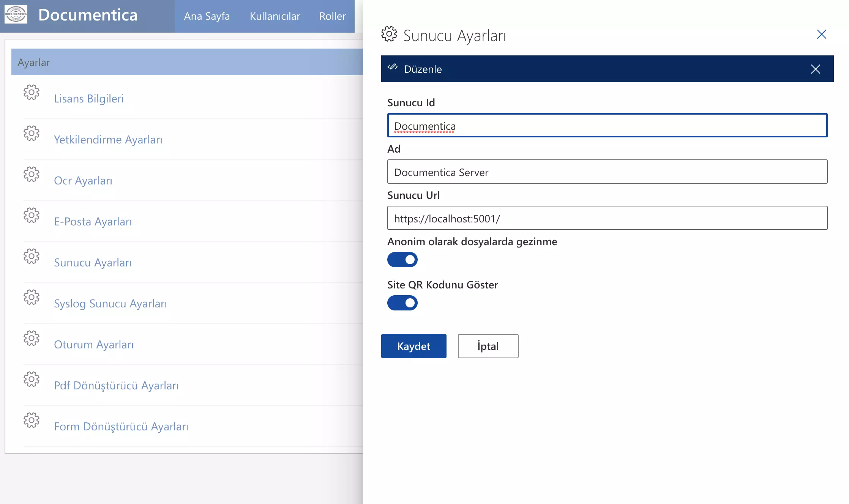Click the gear icon beside Pdf Dönüştürücü Ayarları
The image size is (849, 504).
click(x=32, y=379)
